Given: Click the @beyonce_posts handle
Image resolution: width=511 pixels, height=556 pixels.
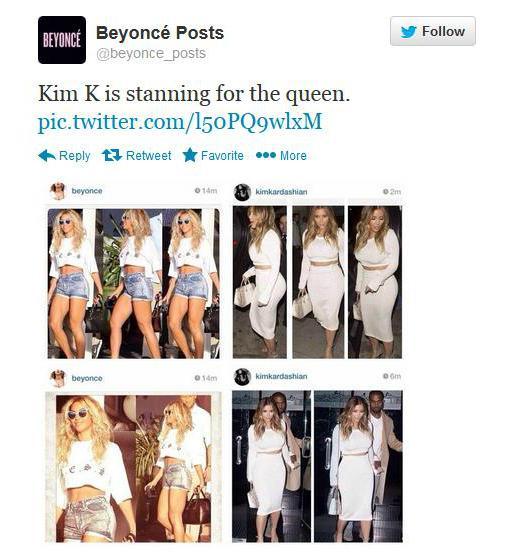Looking at the screenshot, I should 151,54.
